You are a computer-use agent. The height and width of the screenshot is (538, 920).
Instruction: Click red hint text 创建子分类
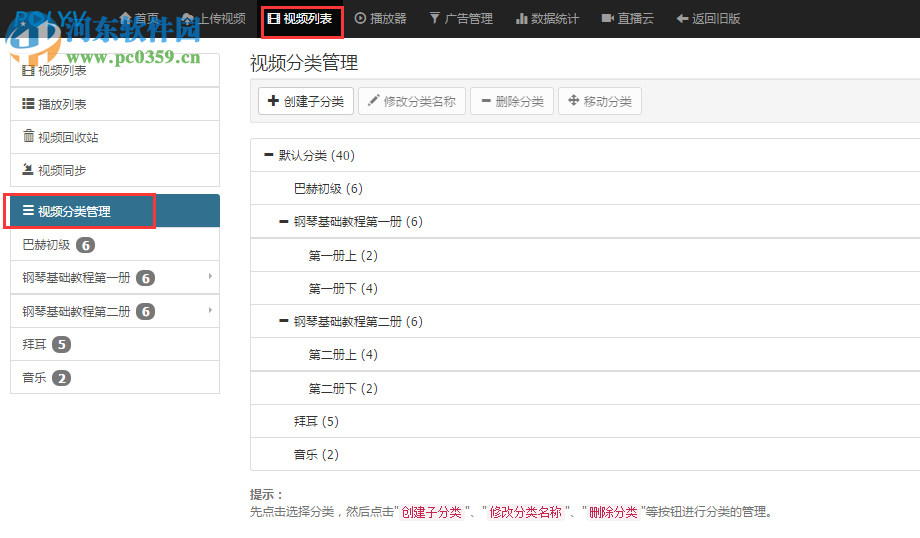(x=431, y=512)
